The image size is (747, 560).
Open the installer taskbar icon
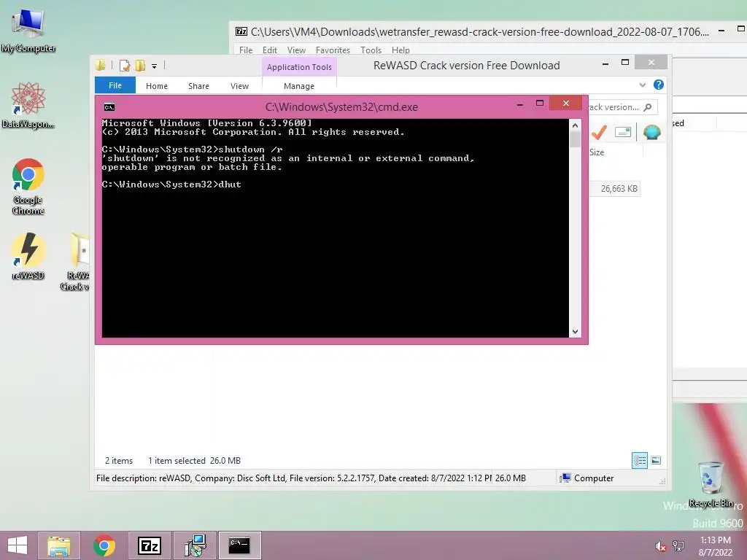[195, 545]
